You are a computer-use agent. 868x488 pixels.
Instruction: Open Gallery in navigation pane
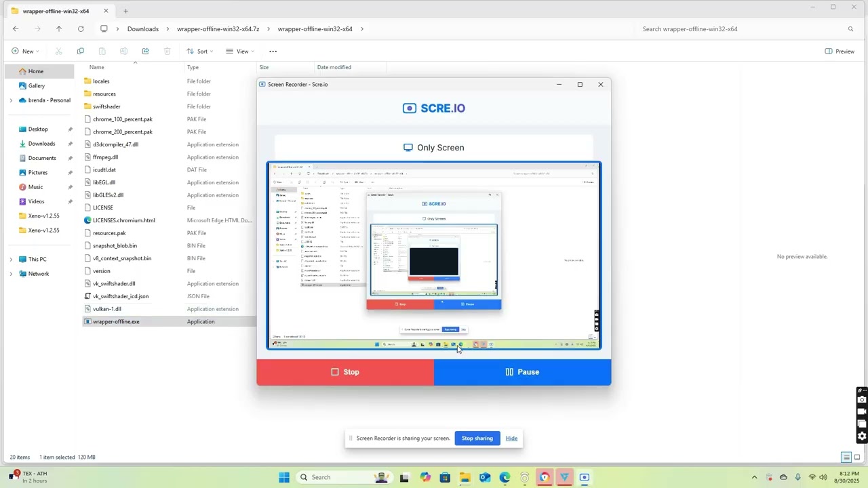coord(37,86)
